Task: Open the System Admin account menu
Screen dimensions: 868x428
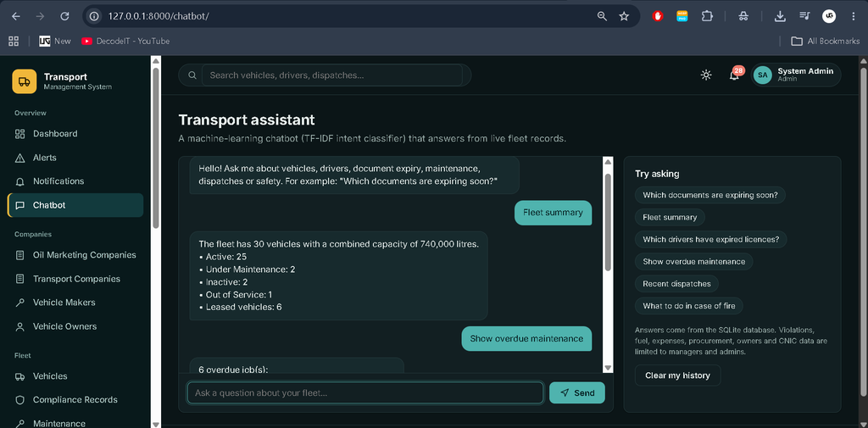Action: pyautogui.click(x=796, y=75)
